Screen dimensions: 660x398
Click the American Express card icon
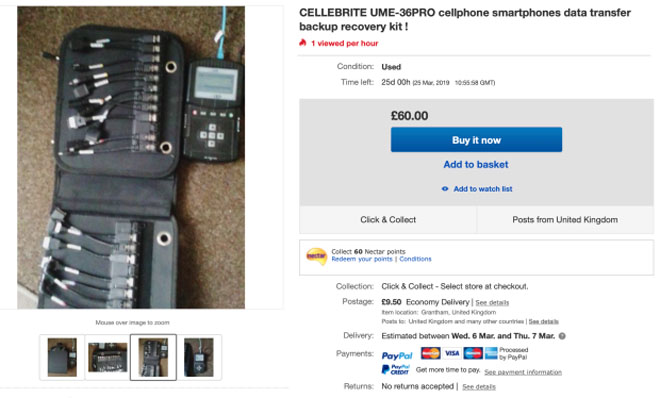[491, 353]
